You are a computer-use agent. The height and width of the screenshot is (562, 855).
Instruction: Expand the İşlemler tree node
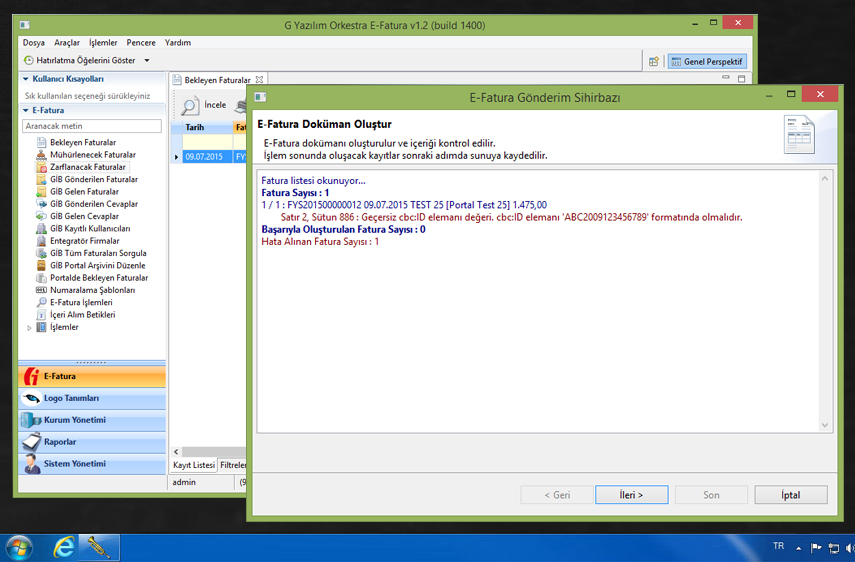(x=29, y=328)
